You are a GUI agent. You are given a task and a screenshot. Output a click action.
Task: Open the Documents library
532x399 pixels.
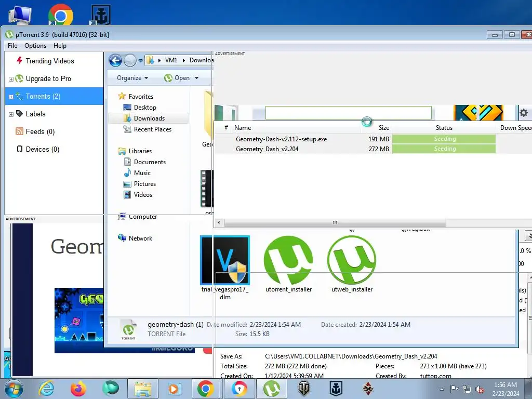150,162
